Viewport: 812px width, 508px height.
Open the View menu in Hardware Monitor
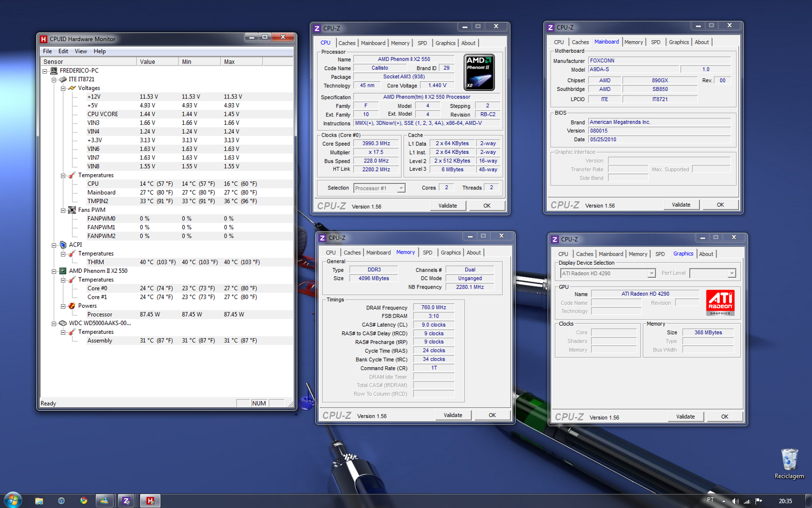(x=81, y=51)
